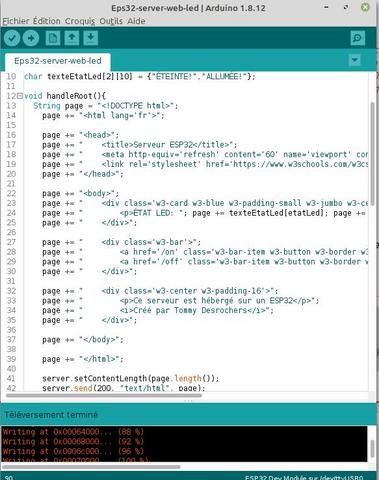Click the link rel stylesheet line

205,164
